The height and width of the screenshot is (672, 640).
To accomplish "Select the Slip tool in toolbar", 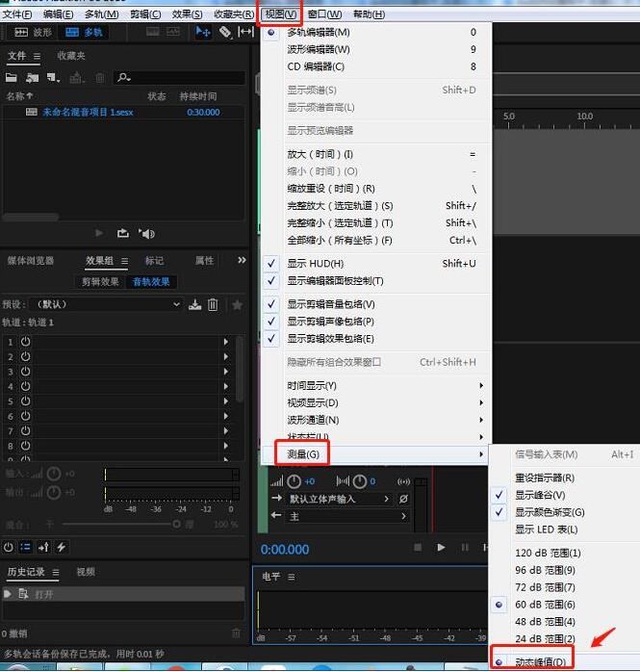I will [x=245, y=32].
